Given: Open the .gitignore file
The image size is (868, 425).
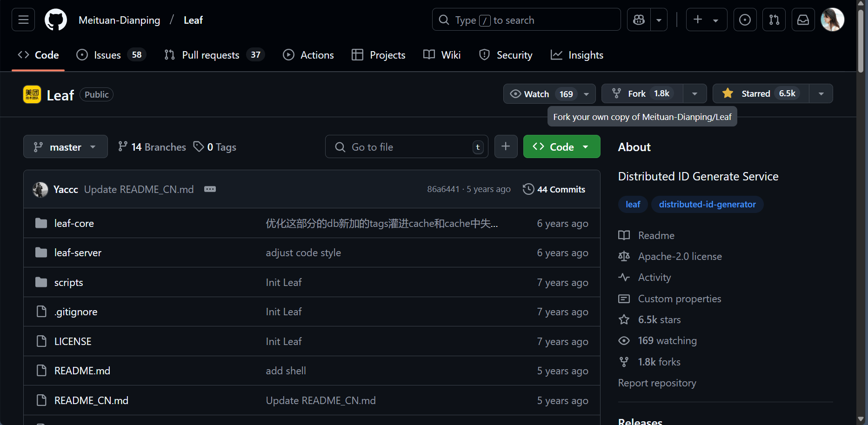Looking at the screenshot, I should click(76, 312).
